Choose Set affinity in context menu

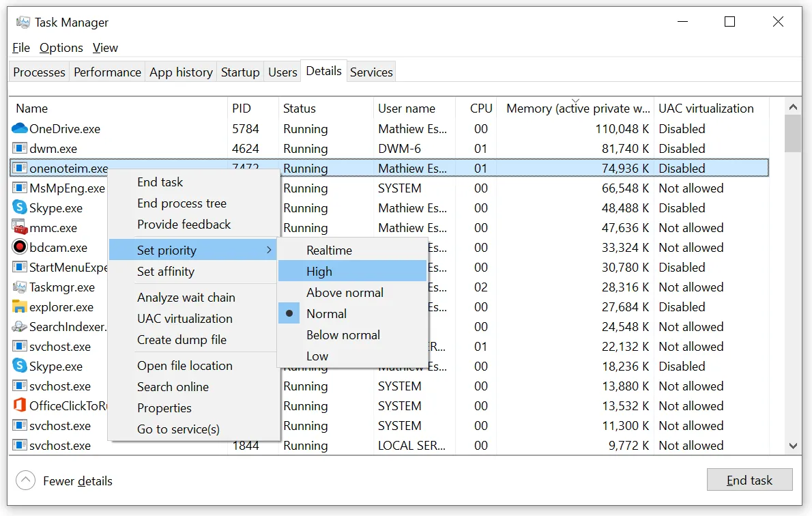[192, 272]
